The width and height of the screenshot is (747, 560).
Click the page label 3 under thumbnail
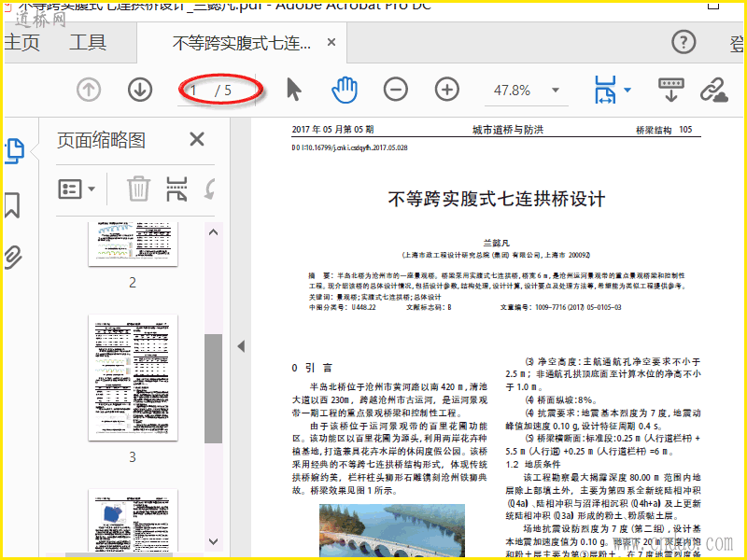click(x=133, y=457)
